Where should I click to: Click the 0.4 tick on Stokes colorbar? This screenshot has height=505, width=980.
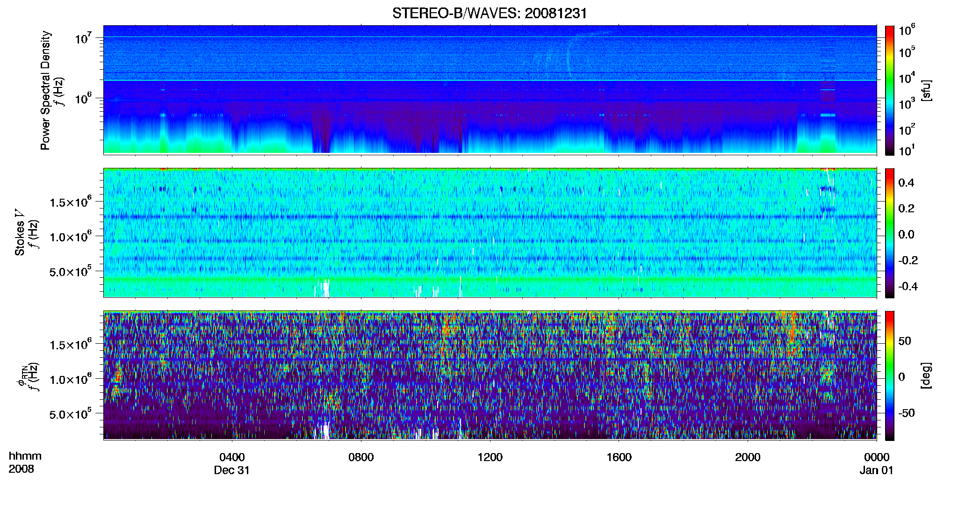(906, 183)
